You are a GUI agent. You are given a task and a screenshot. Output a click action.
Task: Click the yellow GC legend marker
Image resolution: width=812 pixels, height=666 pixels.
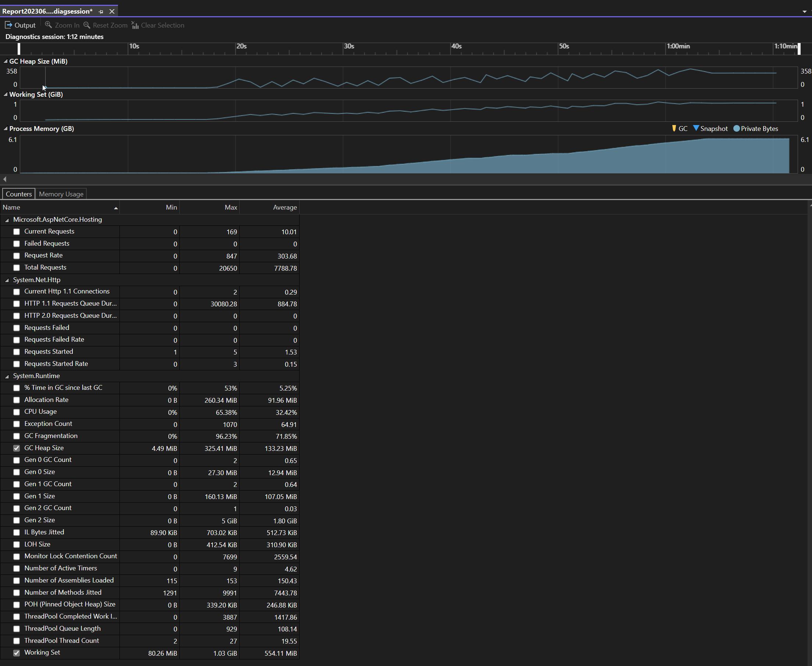coord(674,128)
